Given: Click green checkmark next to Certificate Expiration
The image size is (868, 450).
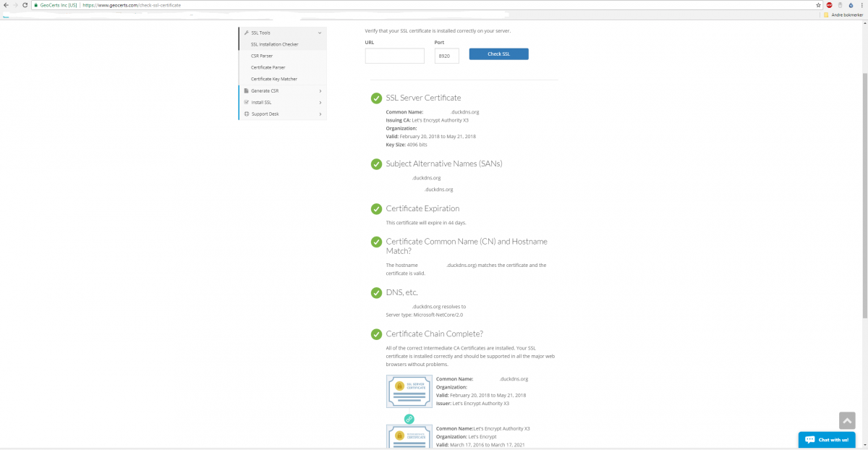Looking at the screenshot, I should coord(376,208).
